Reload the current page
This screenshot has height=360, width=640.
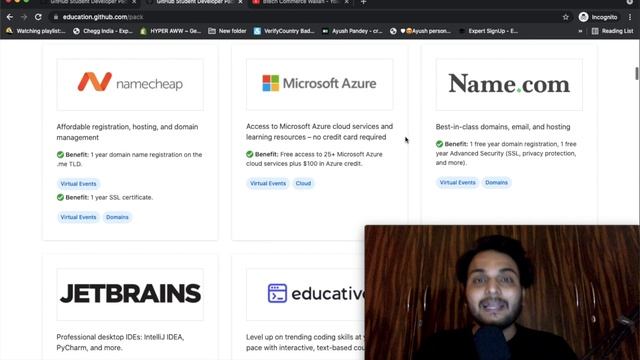[x=38, y=17]
